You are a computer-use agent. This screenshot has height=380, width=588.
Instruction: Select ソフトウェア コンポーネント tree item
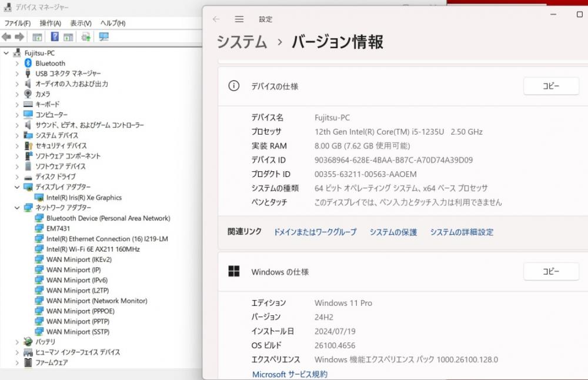[68, 156]
